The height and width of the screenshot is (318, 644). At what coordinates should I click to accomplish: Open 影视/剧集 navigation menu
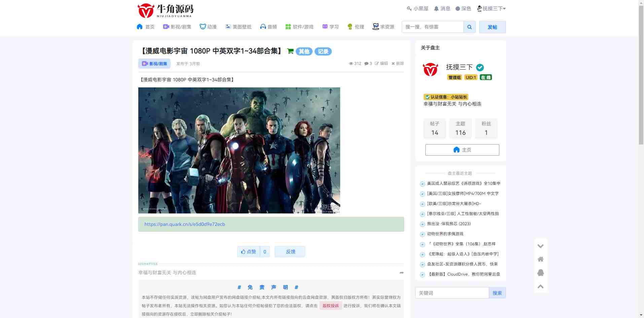(177, 27)
